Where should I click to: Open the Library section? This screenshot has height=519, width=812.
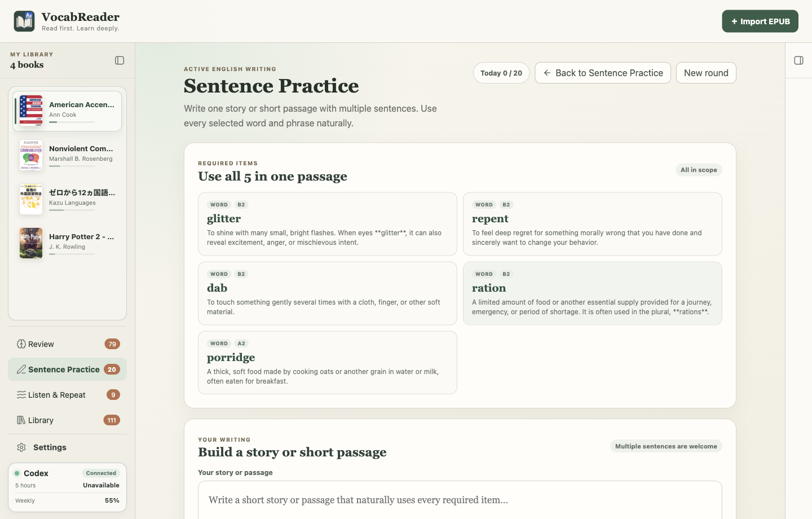[x=67, y=420]
